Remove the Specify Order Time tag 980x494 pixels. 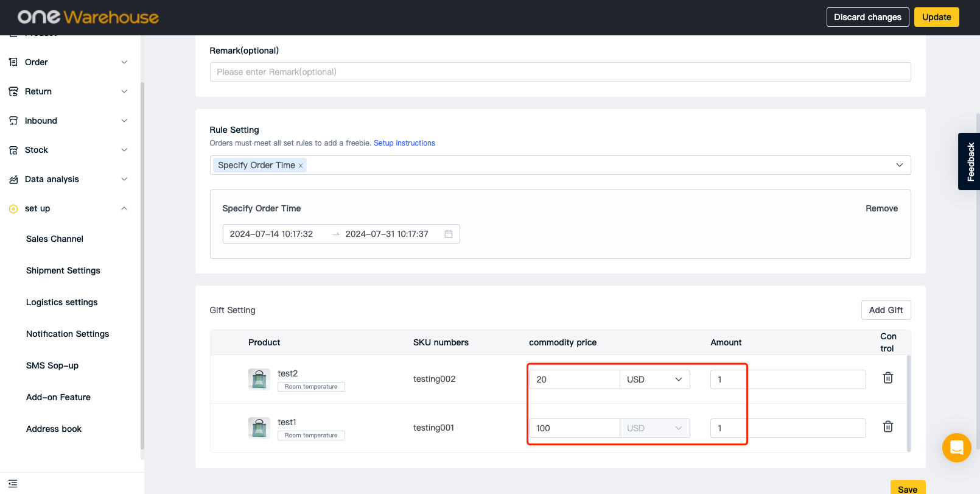pyautogui.click(x=301, y=166)
